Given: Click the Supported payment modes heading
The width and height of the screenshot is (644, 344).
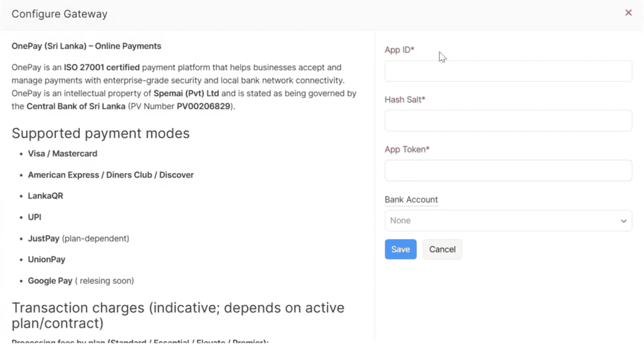Looking at the screenshot, I should point(101,133).
